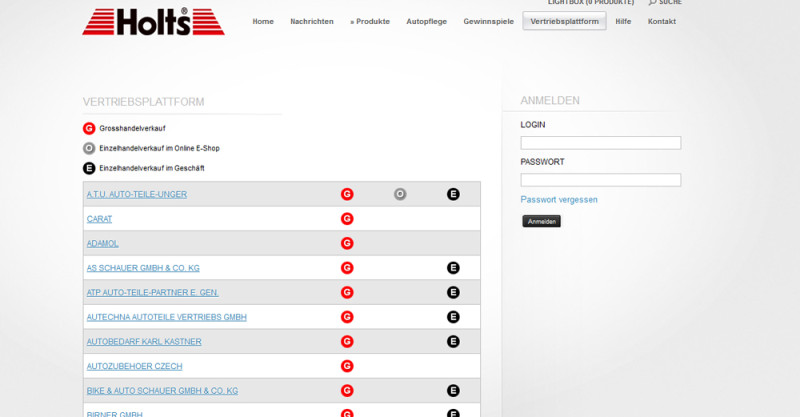Click the Grosshandelverkauf legend text
This screenshot has width=800, height=417.
[132, 128]
